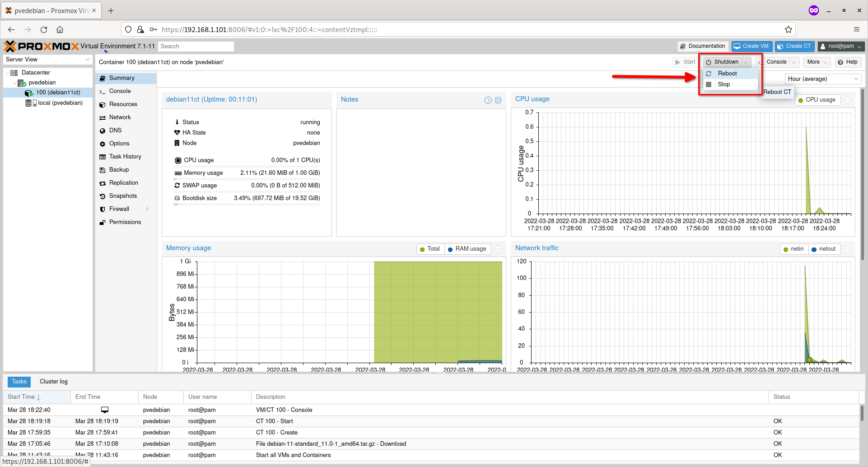The image size is (868, 467).
Task: Click the Notes edit gear icon
Action: pyautogui.click(x=498, y=100)
